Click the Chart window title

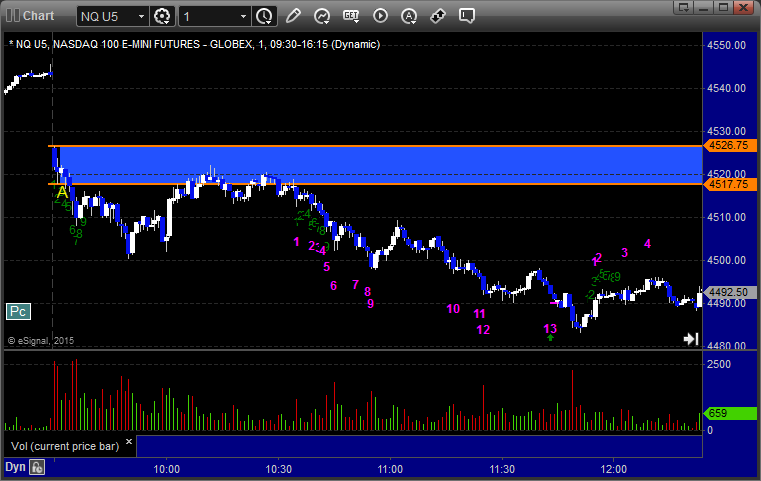click(38, 16)
